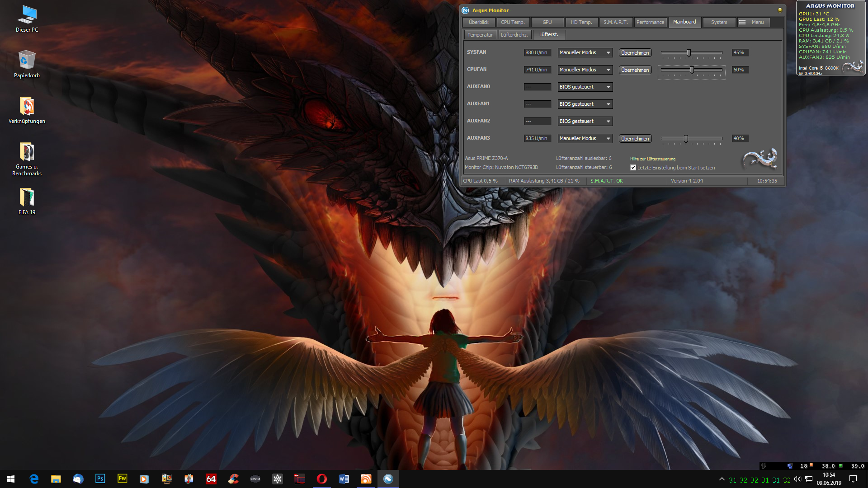This screenshot has height=488, width=868.
Task: Switch to the CPU Temp. tab
Action: (x=513, y=22)
